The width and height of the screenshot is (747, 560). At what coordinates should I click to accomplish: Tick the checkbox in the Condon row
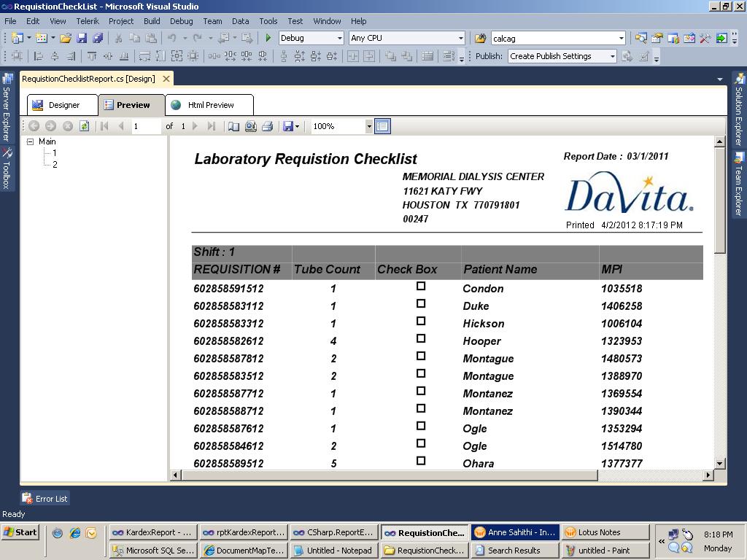tap(421, 287)
